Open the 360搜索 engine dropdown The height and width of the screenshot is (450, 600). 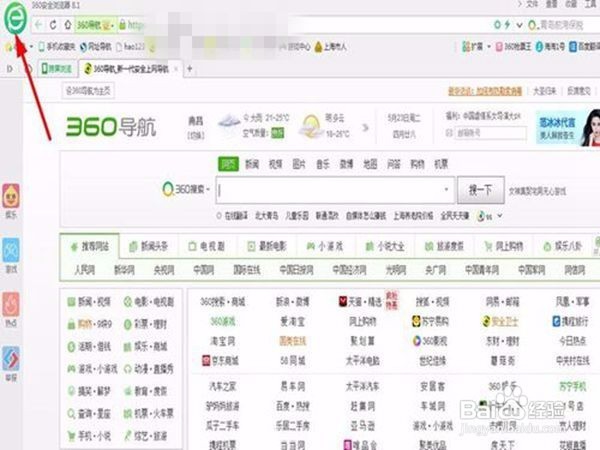tap(186, 189)
